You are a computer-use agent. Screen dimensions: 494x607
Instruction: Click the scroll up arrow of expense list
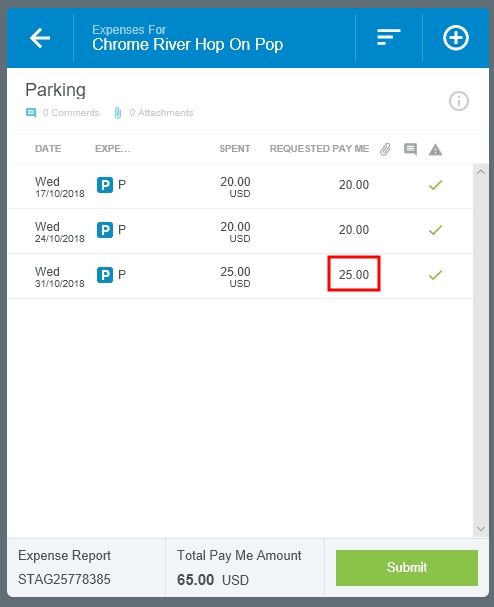(481, 172)
